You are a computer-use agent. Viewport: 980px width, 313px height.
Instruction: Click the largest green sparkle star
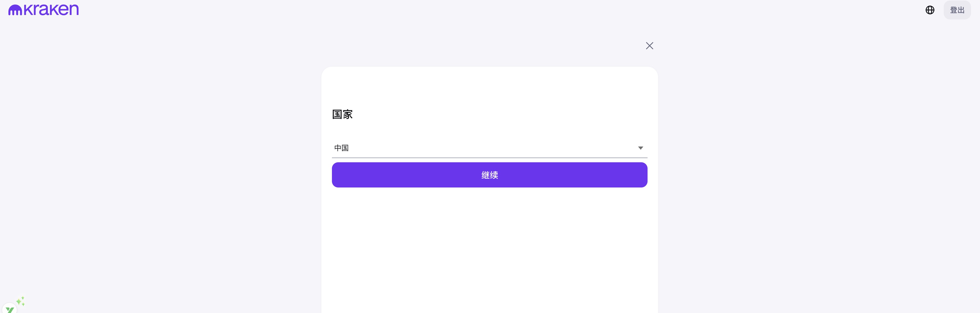pyautogui.click(x=19, y=302)
